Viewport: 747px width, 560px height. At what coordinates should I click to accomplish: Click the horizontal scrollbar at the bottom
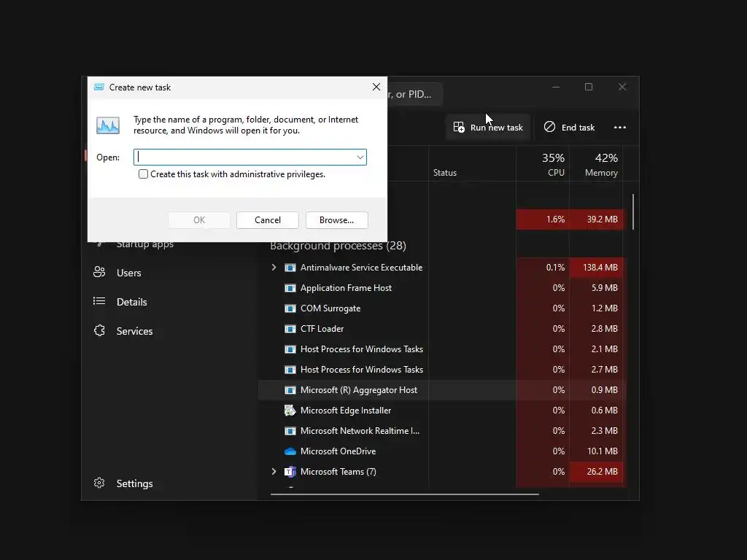(404, 494)
